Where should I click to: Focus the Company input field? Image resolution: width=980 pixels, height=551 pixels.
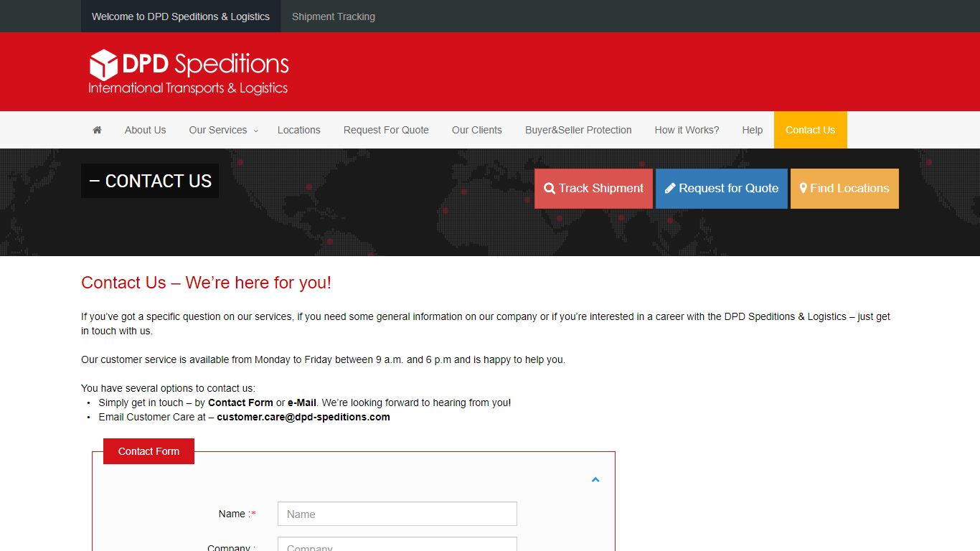click(x=397, y=544)
